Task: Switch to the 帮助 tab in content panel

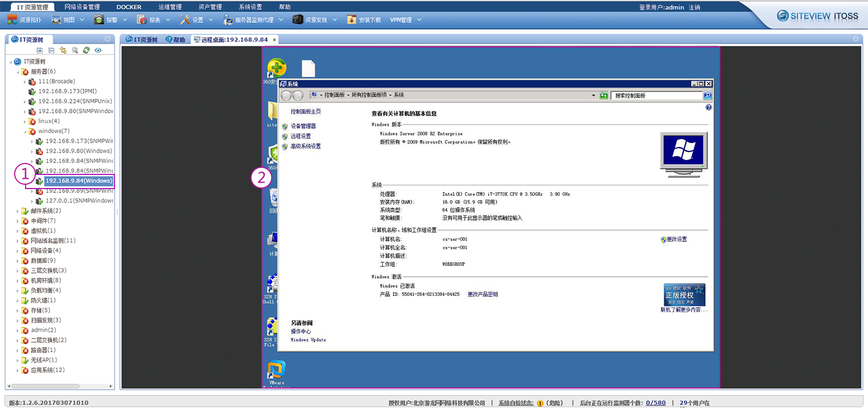Action: point(176,40)
